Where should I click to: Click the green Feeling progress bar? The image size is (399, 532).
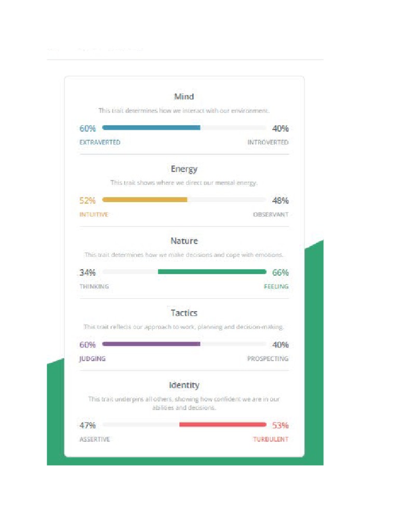click(212, 271)
